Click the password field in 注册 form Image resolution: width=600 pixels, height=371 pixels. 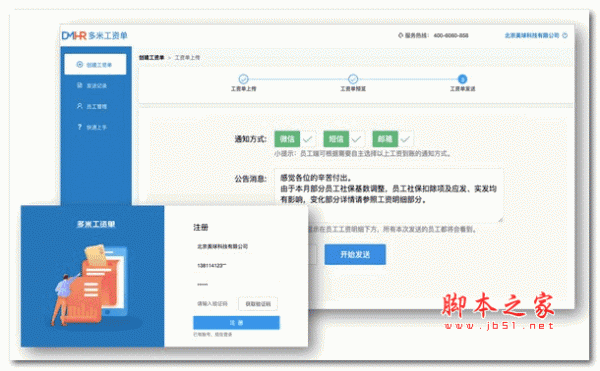click(x=237, y=285)
